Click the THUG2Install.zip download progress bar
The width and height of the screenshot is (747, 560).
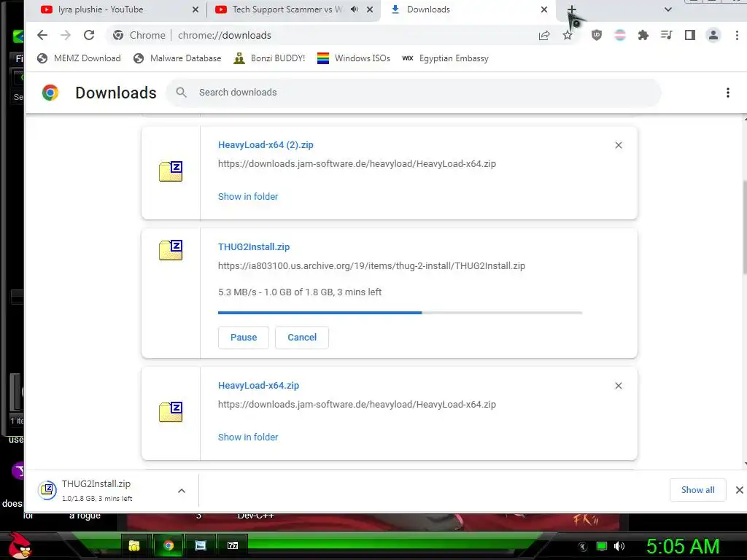click(400, 313)
